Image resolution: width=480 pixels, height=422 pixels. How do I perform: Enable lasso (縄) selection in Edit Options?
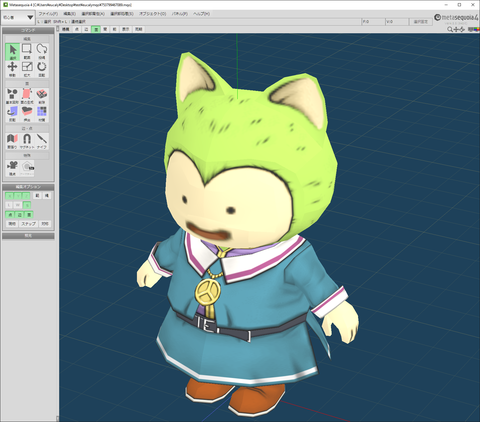coord(47,196)
